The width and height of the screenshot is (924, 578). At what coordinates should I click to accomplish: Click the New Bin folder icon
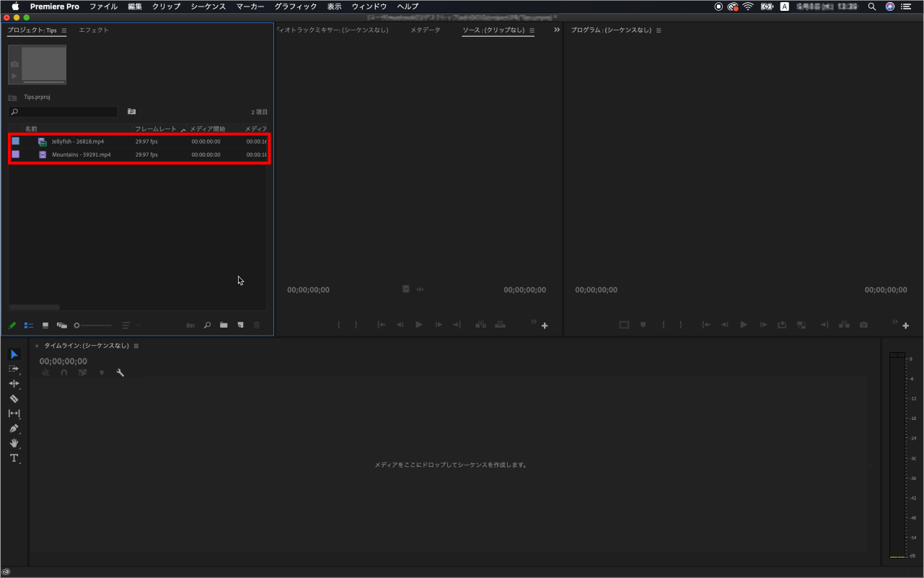click(224, 325)
